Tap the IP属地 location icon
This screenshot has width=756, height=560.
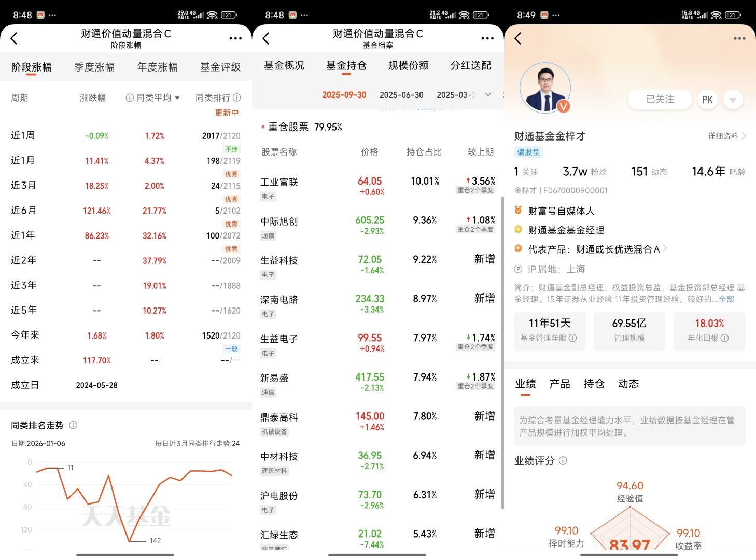coord(518,269)
